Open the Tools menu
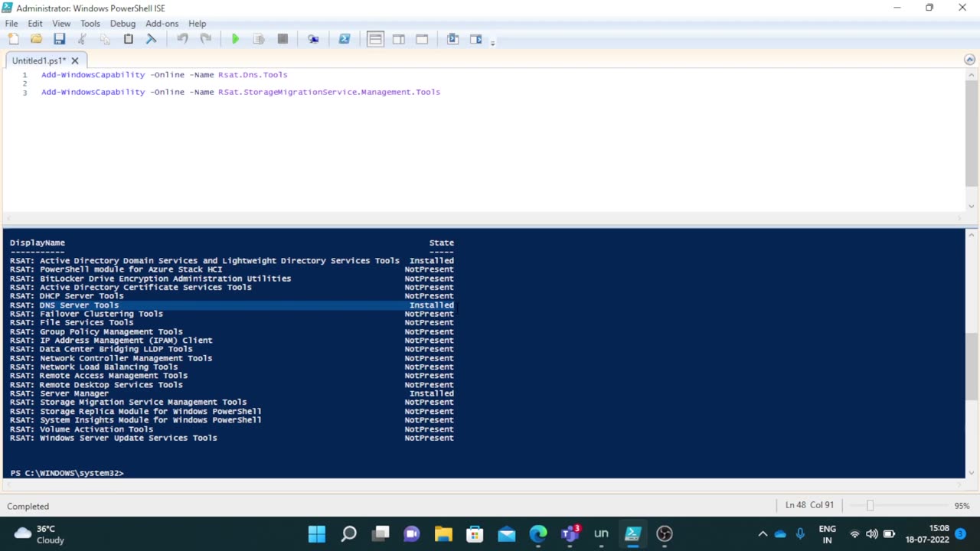The width and height of the screenshot is (980, 551). click(90, 24)
